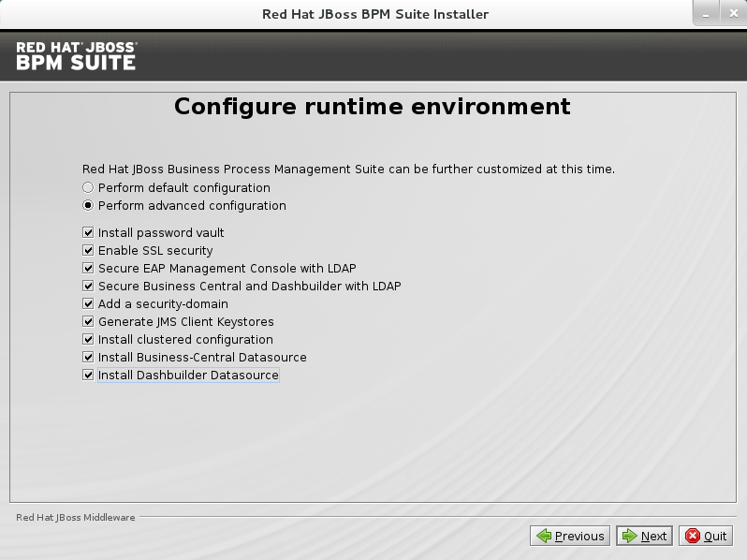
Task: Go back with the Previous button
Action: [570, 537]
